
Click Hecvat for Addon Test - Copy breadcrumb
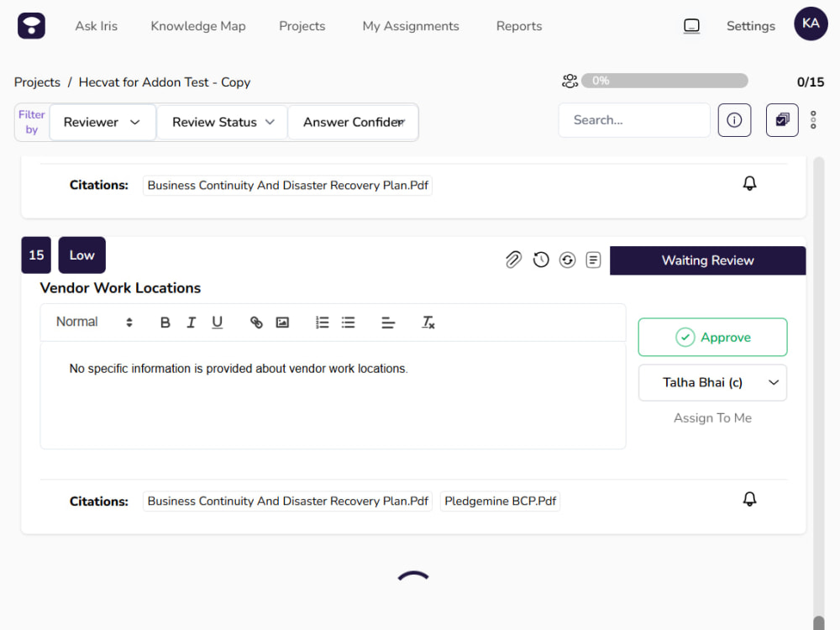click(165, 82)
